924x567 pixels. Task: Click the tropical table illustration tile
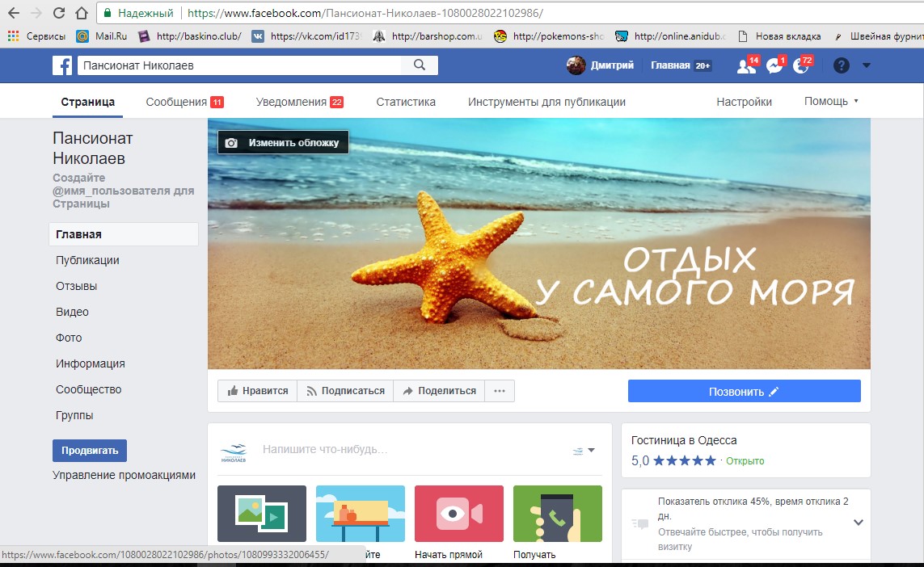[x=360, y=514]
